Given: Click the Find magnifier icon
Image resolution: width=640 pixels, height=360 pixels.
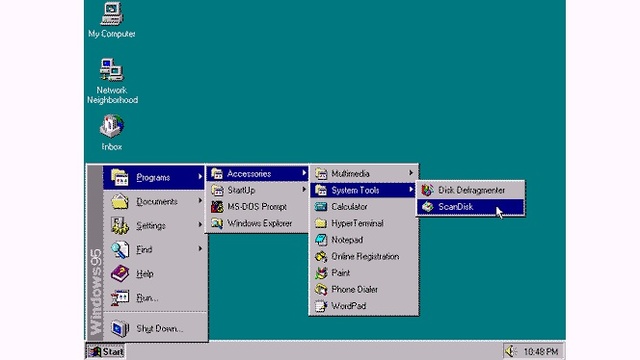Looking at the screenshot, I should (x=120, y=250).
